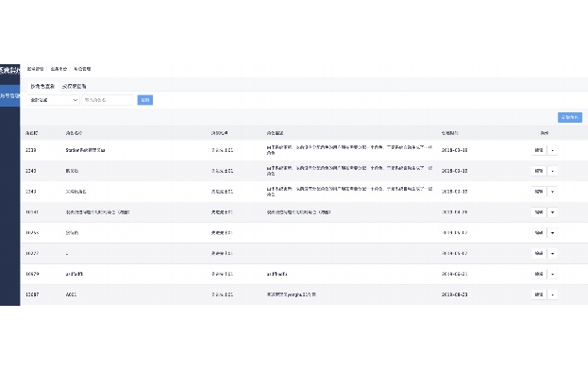Click the creation time column header
The image size is (588, 370).
(449, 133)
